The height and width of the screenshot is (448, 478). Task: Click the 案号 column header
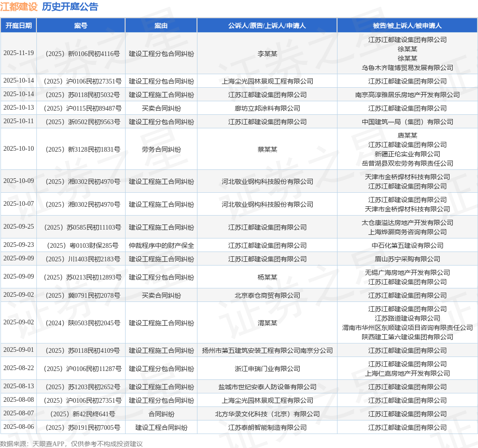tap(81, 26)
